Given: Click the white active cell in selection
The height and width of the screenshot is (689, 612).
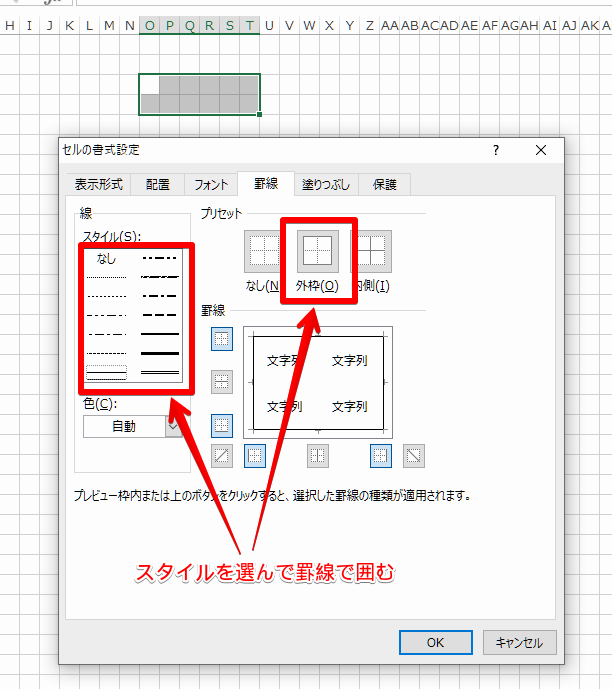Looking at the screenshot, I should pyautogui.click(x=149, y=85).
